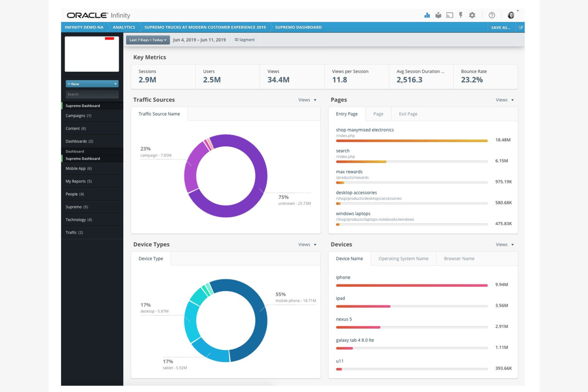The image size is (588, 392).
Task: Select the Device Type tab
Action: [x=151, y=259]
